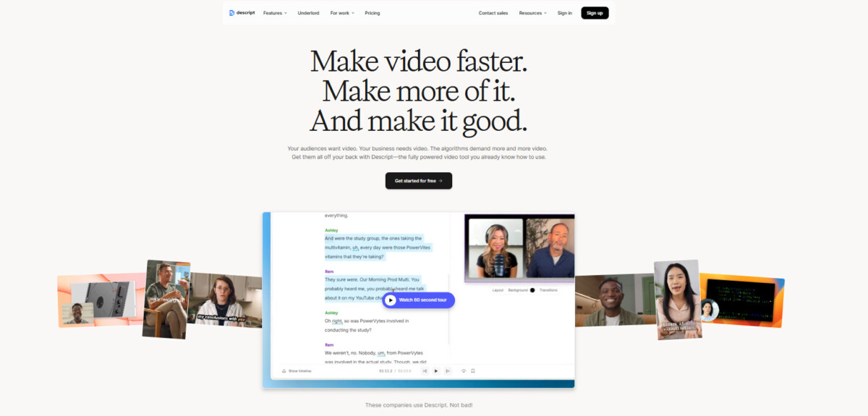The height and width of the screenshot is (416, 868).
Task: Click the play icon in editor bottom bar
Action: tap(436, 370)
